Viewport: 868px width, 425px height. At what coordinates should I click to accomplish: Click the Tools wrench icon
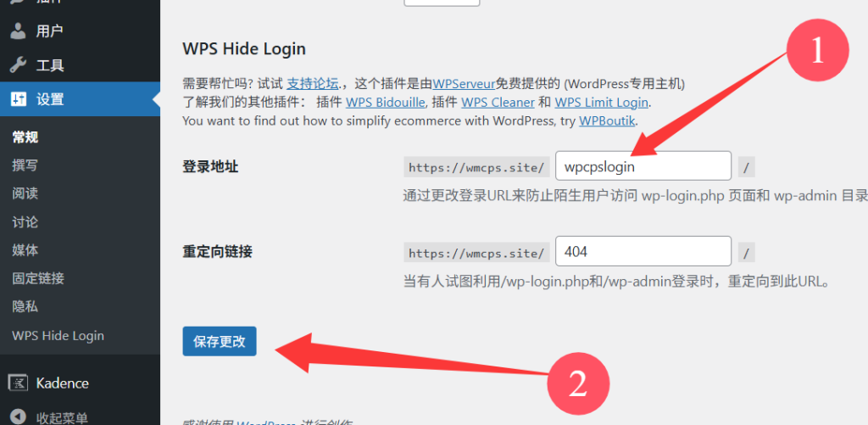[19, 65]
